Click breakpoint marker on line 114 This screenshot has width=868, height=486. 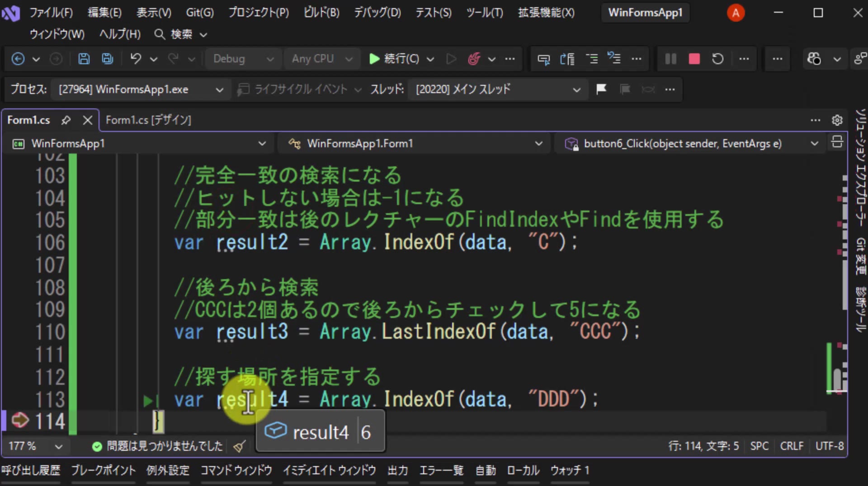tap(20, 421)
